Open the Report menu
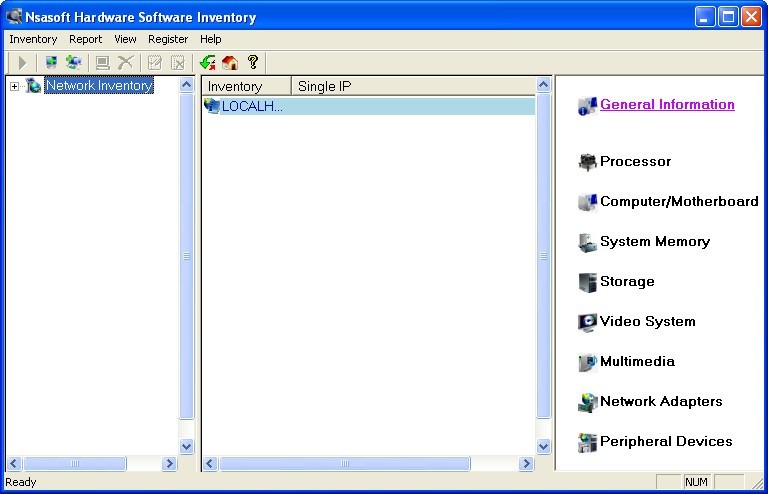 (x=85, y=39)
